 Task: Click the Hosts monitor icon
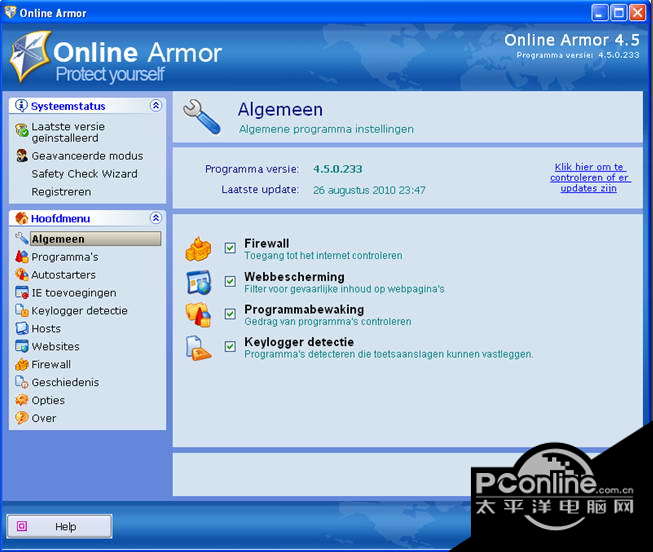tap(22, 328)
